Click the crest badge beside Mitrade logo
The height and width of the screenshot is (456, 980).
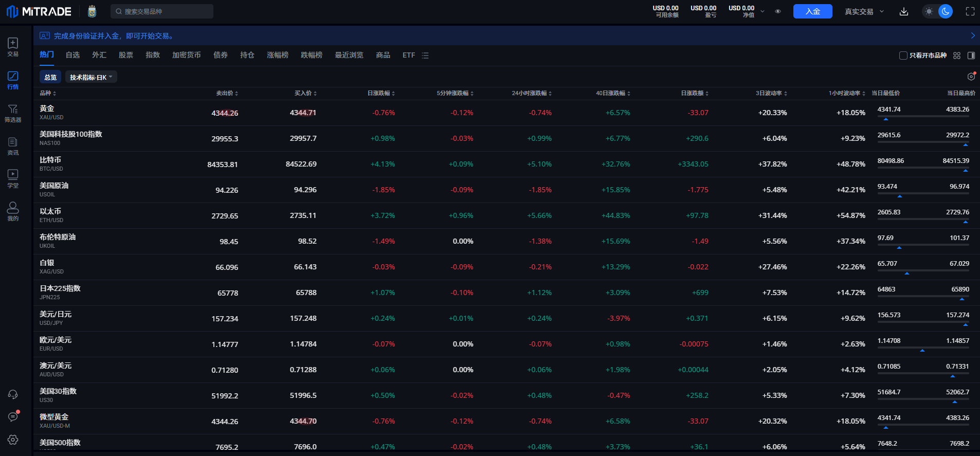click(x=92, y=11)
